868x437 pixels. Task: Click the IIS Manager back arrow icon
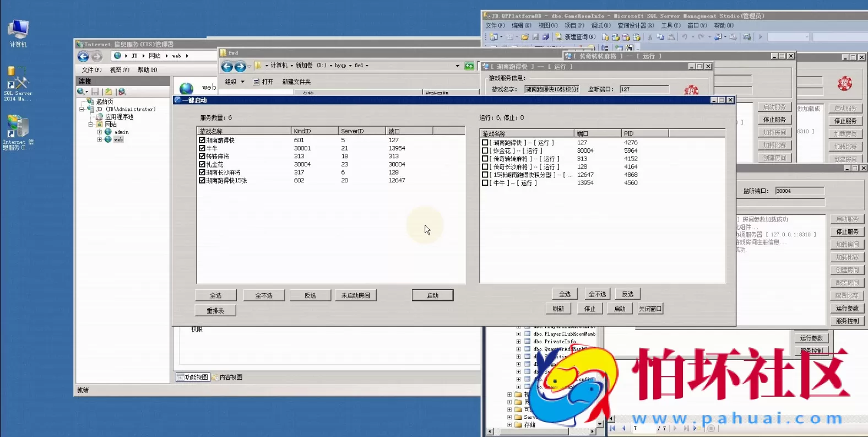click(x=83, y=56)
